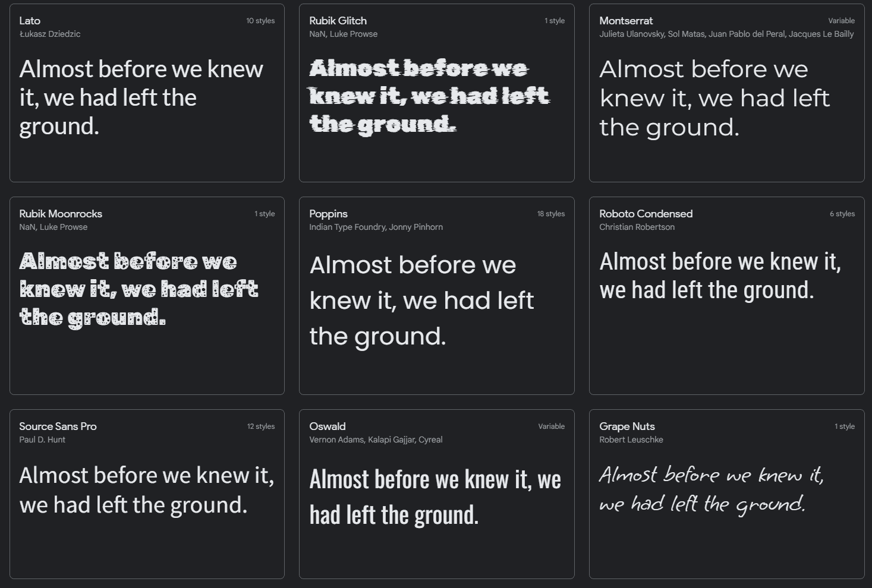Click the '18 styles' label on Poppins
This screenshot has height=588, width=872.
[x=550, y=213]
